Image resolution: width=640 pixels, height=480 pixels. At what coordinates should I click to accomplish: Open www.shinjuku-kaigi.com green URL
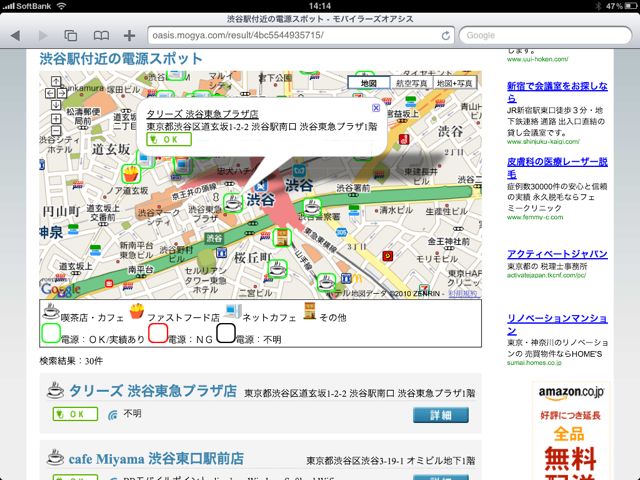(x=543, y=142)
